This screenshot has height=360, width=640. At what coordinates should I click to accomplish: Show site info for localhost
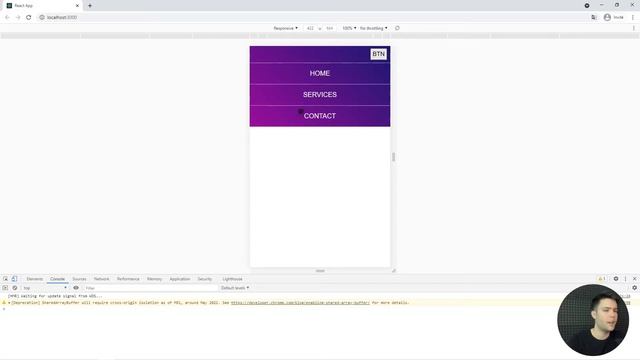click(x=42, y=17)
